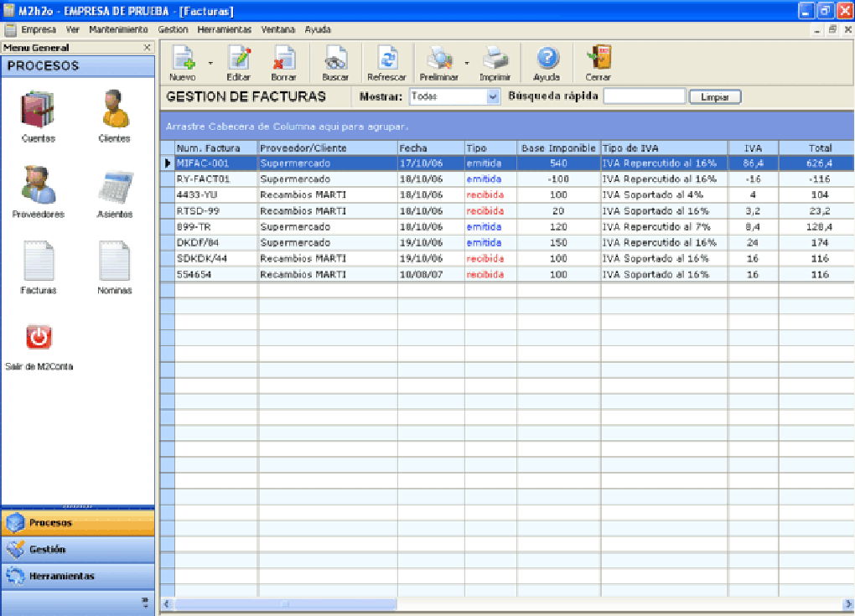
Task: Click the Editar toolbar icon
Action: [239, 63]
